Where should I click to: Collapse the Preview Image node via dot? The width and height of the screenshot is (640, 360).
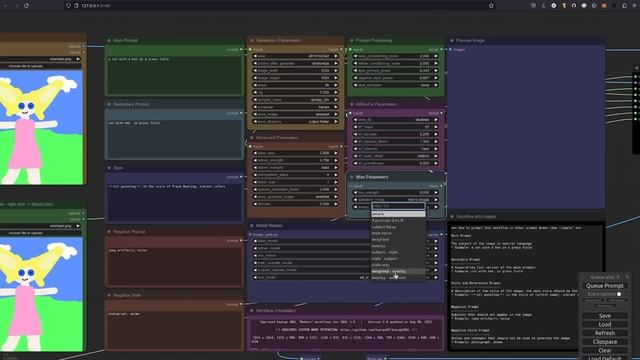coord(452,40)
